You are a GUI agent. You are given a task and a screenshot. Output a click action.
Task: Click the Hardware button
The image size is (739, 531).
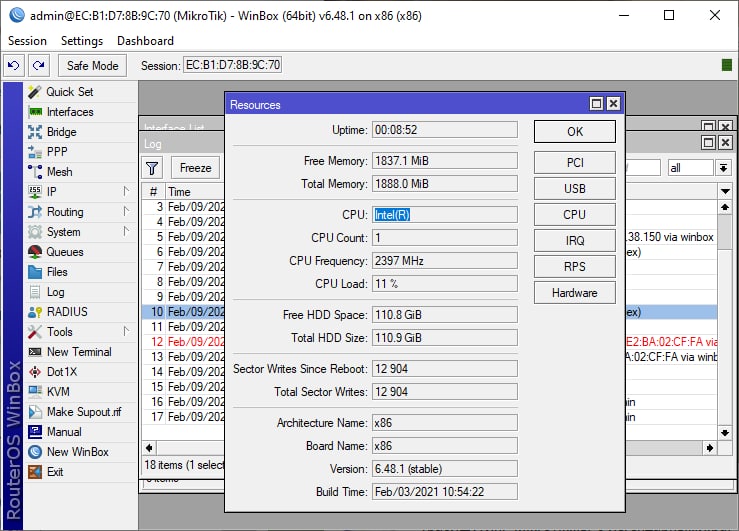pyautogui.click(x=575, y=293)
